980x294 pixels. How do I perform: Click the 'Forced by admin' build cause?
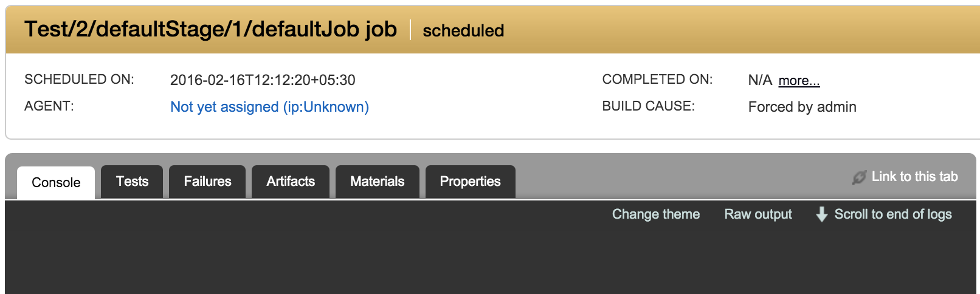pos(802,107)
